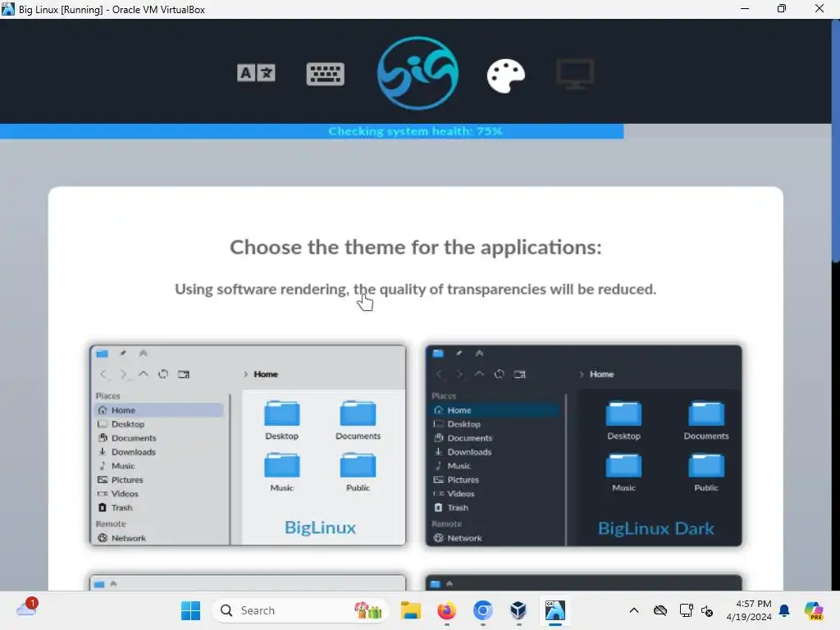Open the keyboard layout step icon
Screen dimensions: 840x630
point(325,74)
